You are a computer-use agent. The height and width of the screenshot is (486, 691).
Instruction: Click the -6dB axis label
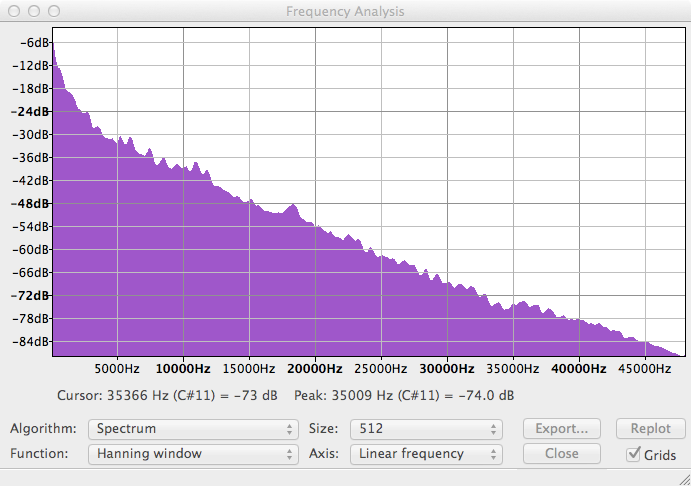(x=33, y=43)
